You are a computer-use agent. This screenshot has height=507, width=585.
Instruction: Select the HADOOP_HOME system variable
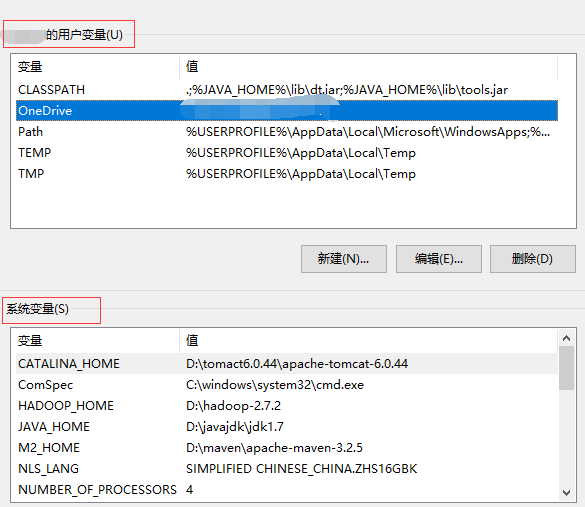[287, 406]
